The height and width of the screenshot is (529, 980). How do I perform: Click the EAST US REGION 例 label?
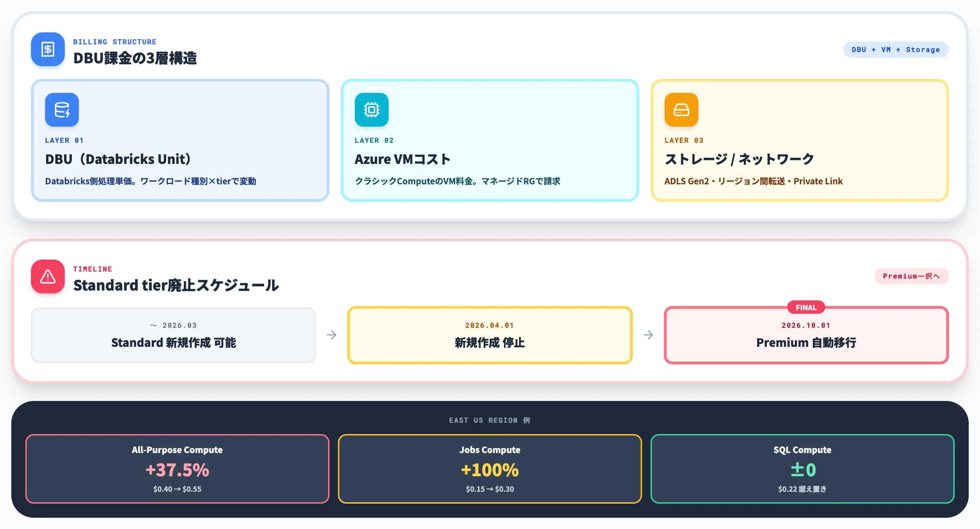point(490,420)
